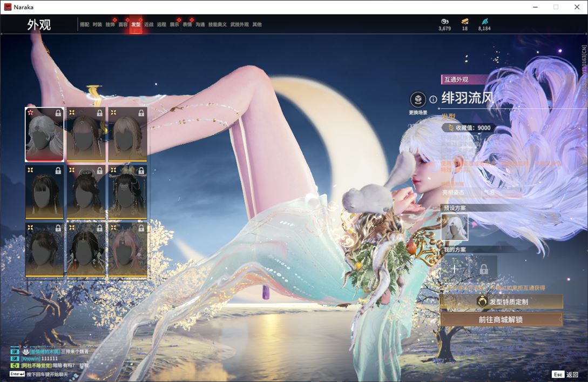Click the Enter chat prompt 按下回车键开始聊天

click(x=39, y=374)
